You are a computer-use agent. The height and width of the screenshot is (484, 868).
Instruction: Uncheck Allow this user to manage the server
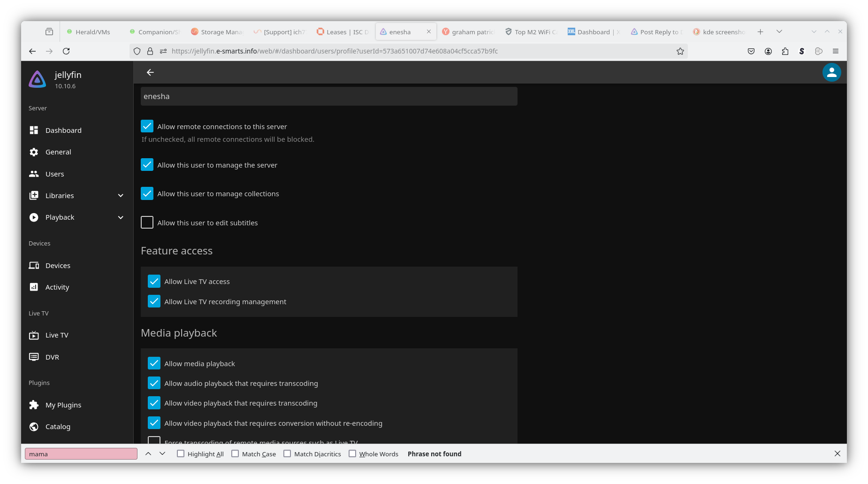pos(147,165)
